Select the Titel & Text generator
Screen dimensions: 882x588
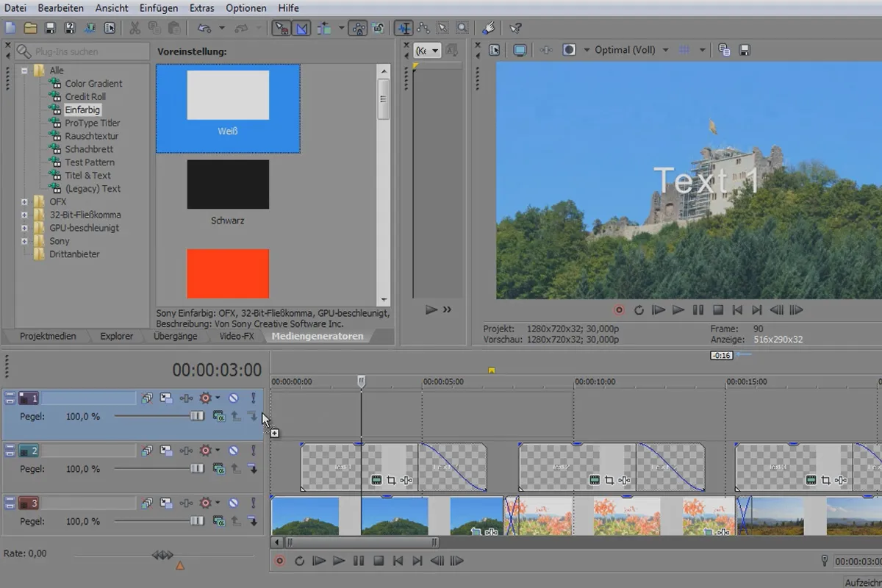coord(87,176)
